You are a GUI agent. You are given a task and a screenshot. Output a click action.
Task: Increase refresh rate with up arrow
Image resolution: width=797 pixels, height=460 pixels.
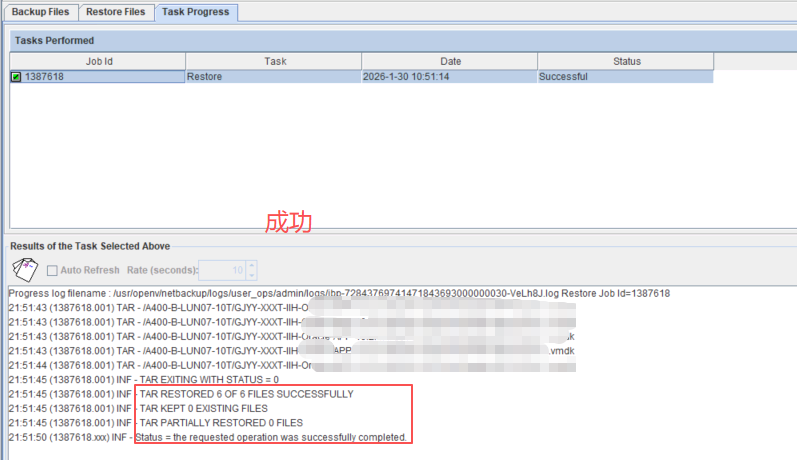(252, 266)
